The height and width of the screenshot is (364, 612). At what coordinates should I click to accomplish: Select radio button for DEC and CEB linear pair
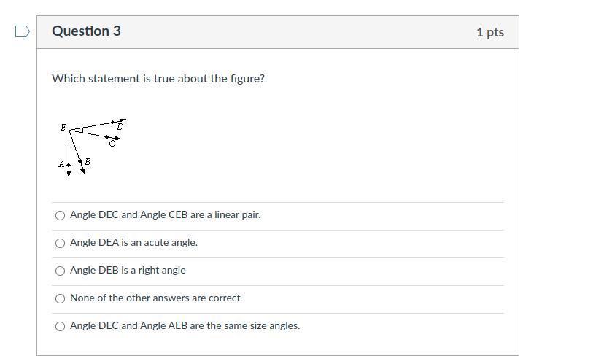coord(61,215)
